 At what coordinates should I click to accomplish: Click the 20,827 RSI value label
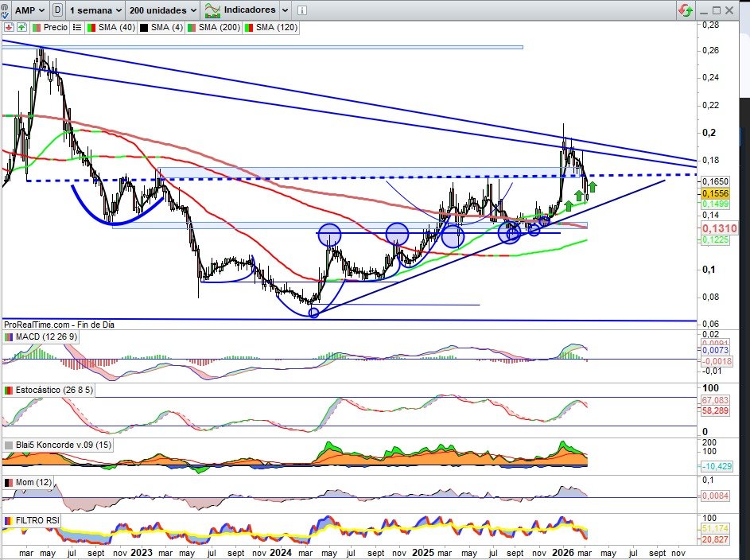[715, 539]
